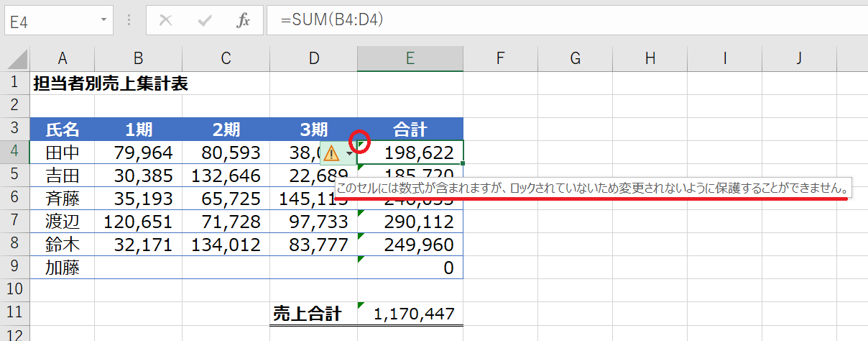Select the 合計 header cell
The image size is (868, 341).
tap(410, 129)
